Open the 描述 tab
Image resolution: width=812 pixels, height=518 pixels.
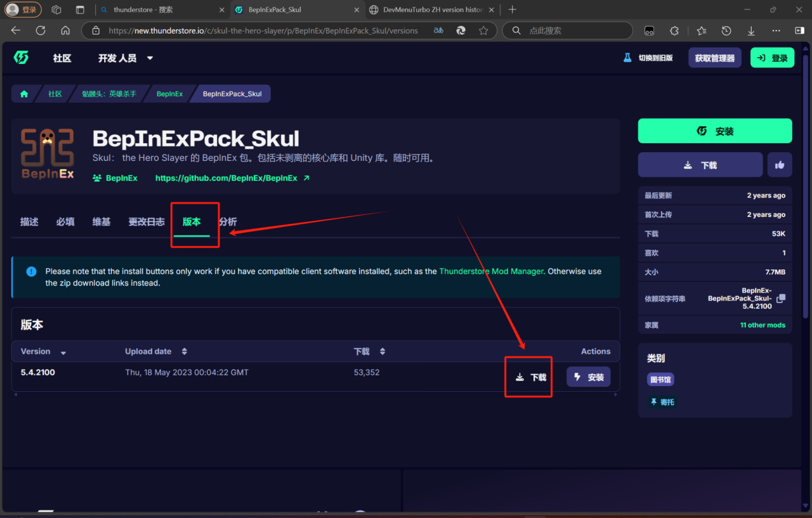(29, 221)
